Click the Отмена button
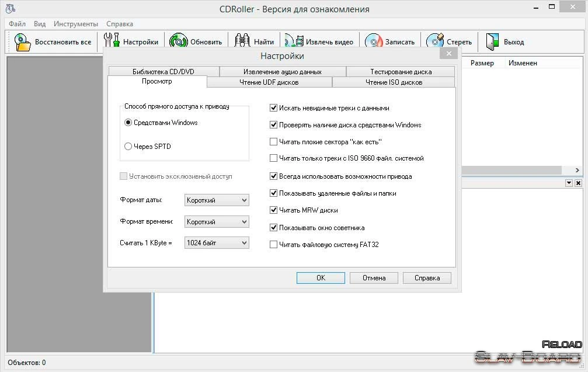This screenshot has height=372, width=588. pos(374,278)
